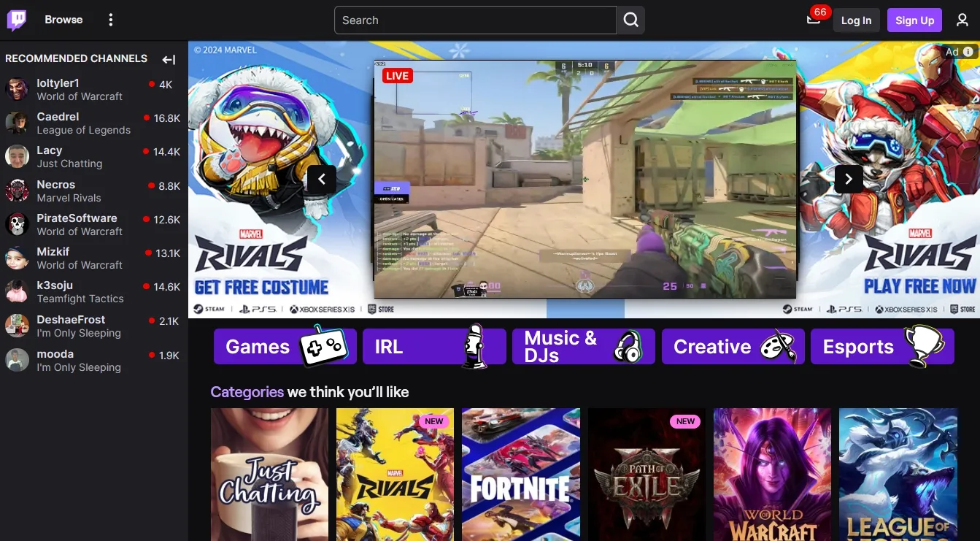Collapse the Recommended Channels sidebar

(x=169, y=60)
